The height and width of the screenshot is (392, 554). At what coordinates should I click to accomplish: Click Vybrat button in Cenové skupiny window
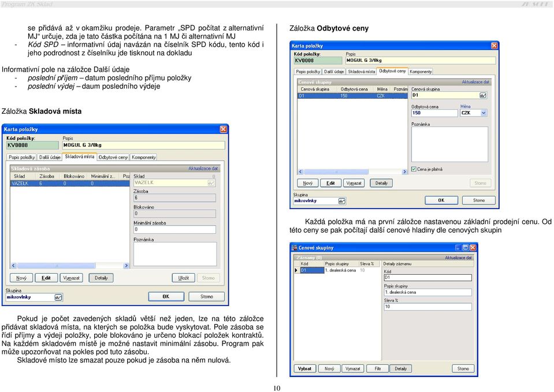click(x=304, y=369)
